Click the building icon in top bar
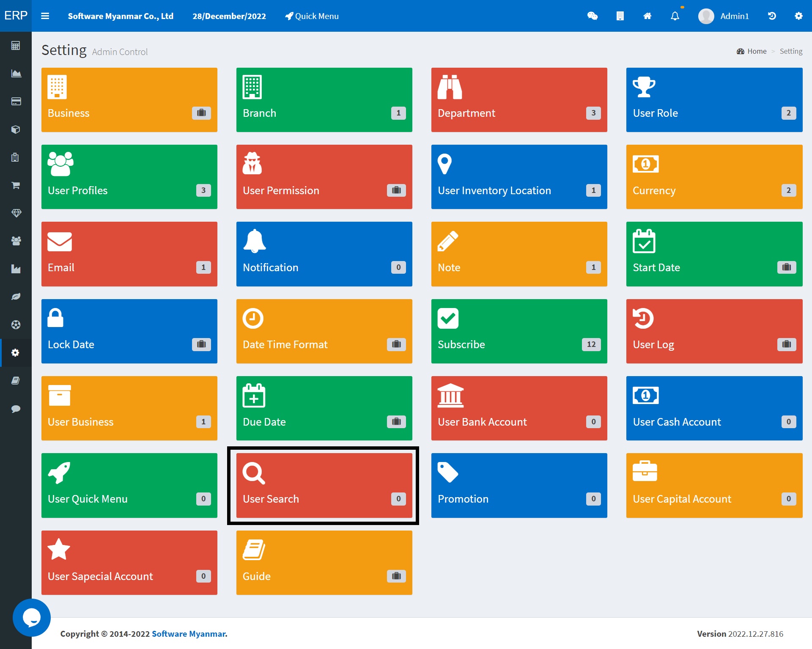The width and height of the screenshot is (812, 649). click(620, 16)
